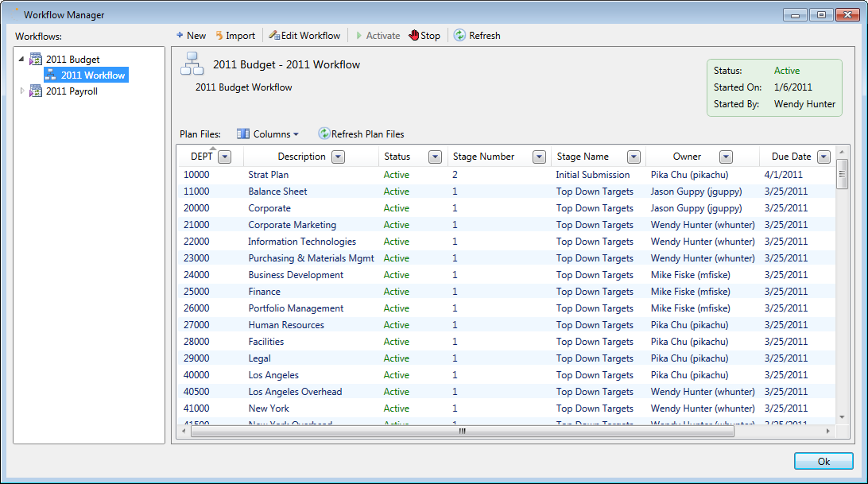Click the Refresh icon in top toolbar
The image size is (868, 484).
point(459,36)
